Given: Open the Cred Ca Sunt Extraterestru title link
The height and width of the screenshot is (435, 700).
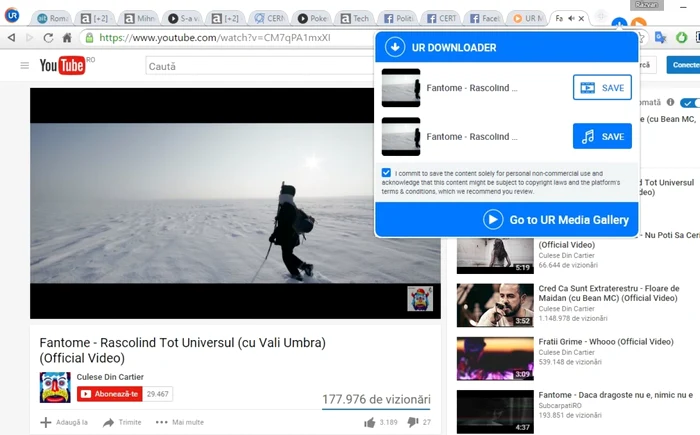Looking at the screenshot, I should tap(609, 293).
